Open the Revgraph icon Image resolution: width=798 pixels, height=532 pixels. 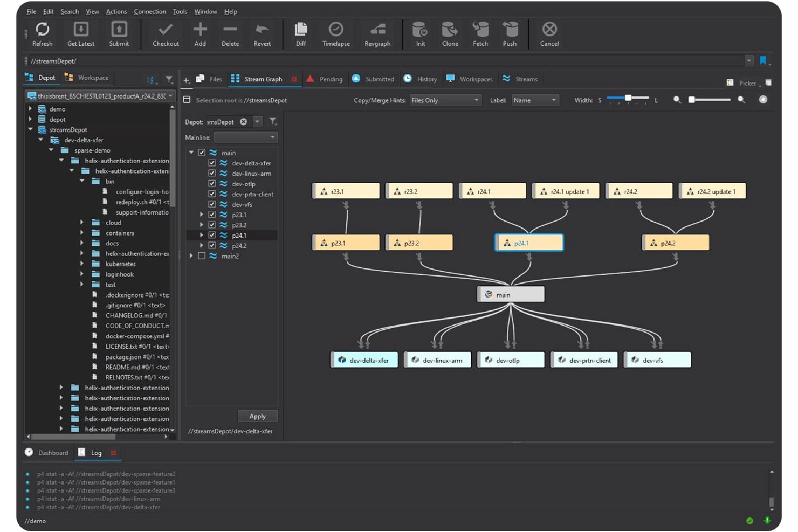[x=377, y=30]
